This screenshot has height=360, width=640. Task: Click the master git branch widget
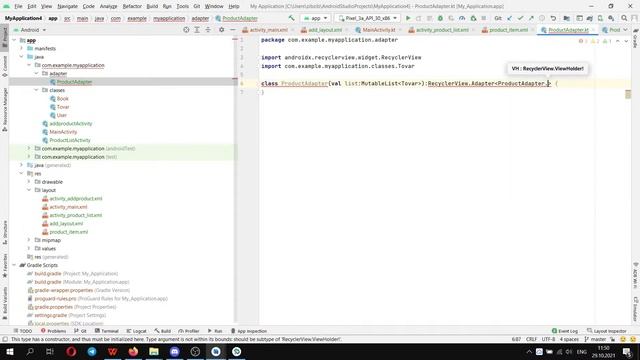tap(596, 339)
